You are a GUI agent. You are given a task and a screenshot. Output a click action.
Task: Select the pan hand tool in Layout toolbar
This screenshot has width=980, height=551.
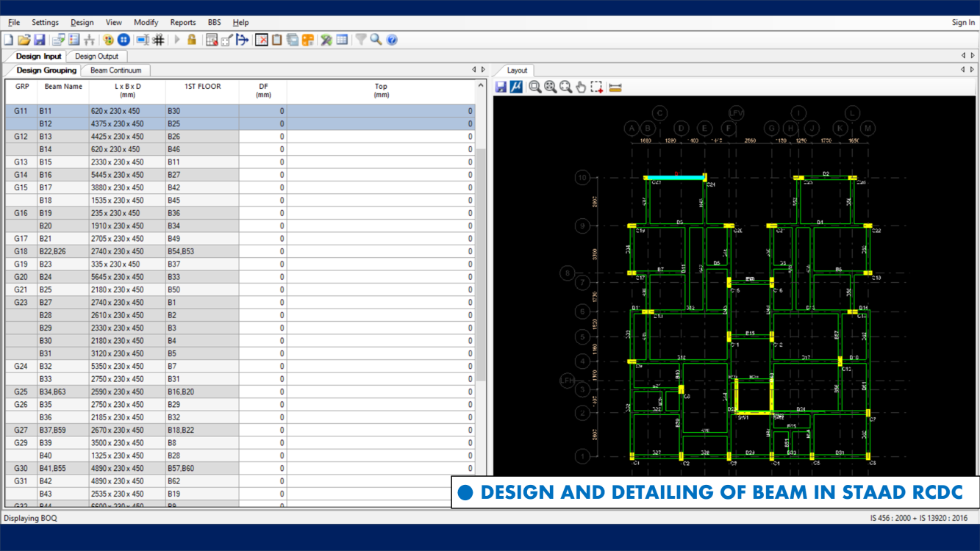point(581,87)
